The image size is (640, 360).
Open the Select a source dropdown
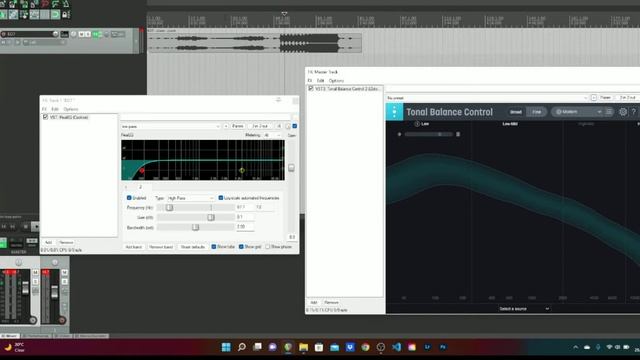click(524, 309)
